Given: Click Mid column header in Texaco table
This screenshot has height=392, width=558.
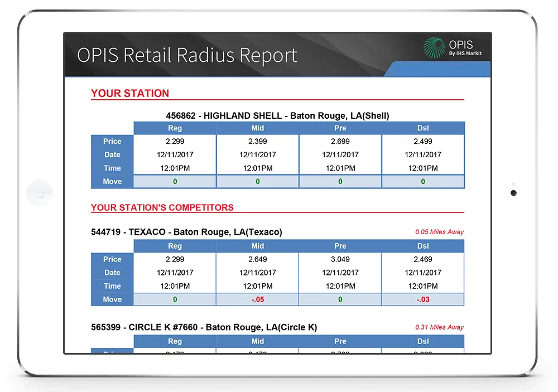Looking at the screenshot, I should pyautogui.click(x=258, y=246).
